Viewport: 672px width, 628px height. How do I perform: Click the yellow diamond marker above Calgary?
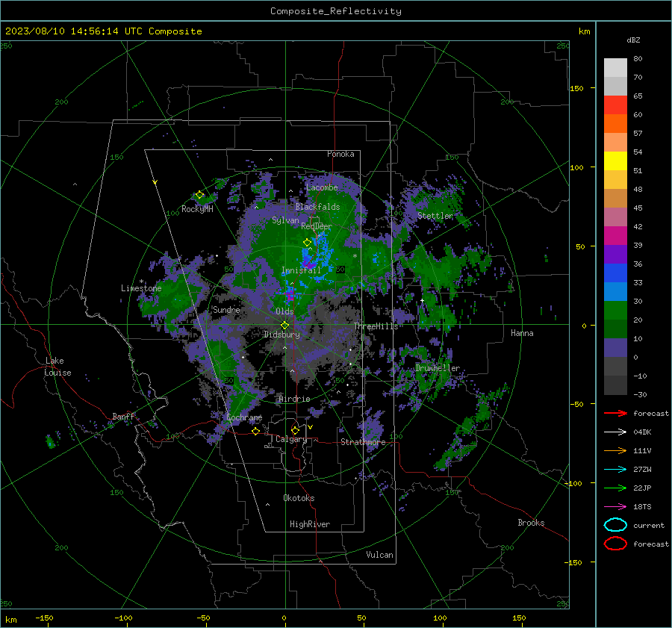click(x=295, y=430)
